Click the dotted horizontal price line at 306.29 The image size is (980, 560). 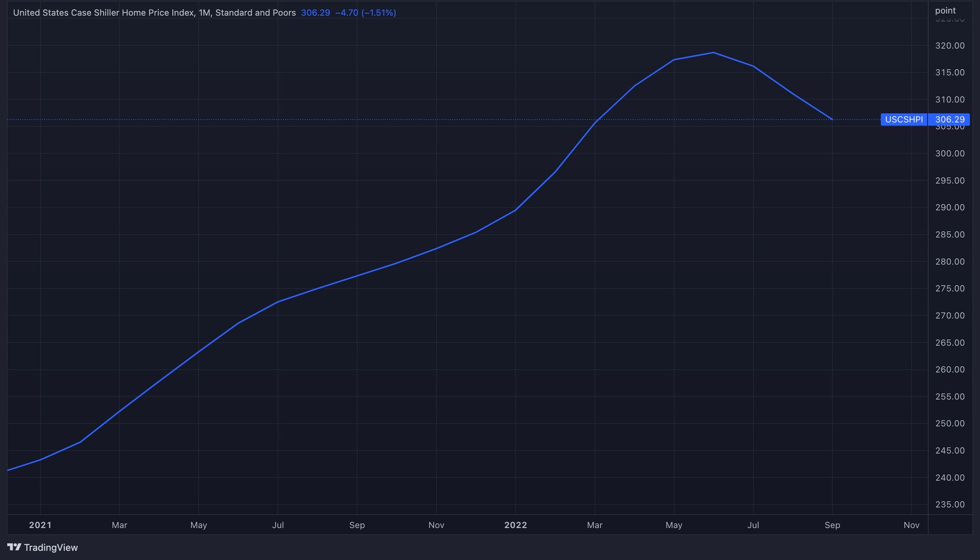click(294, 120)
